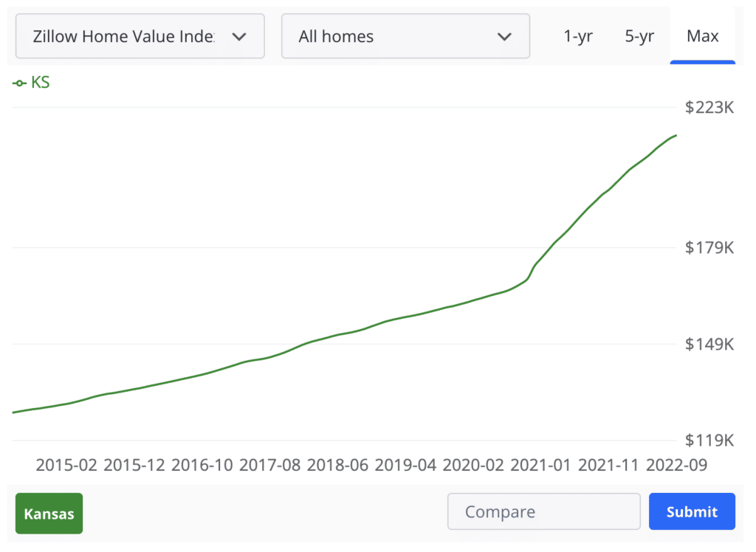Screen dimensions: 756x552
Task: Open the Zillow Home Value Index dropdown
Action: [x=140, y=36]
